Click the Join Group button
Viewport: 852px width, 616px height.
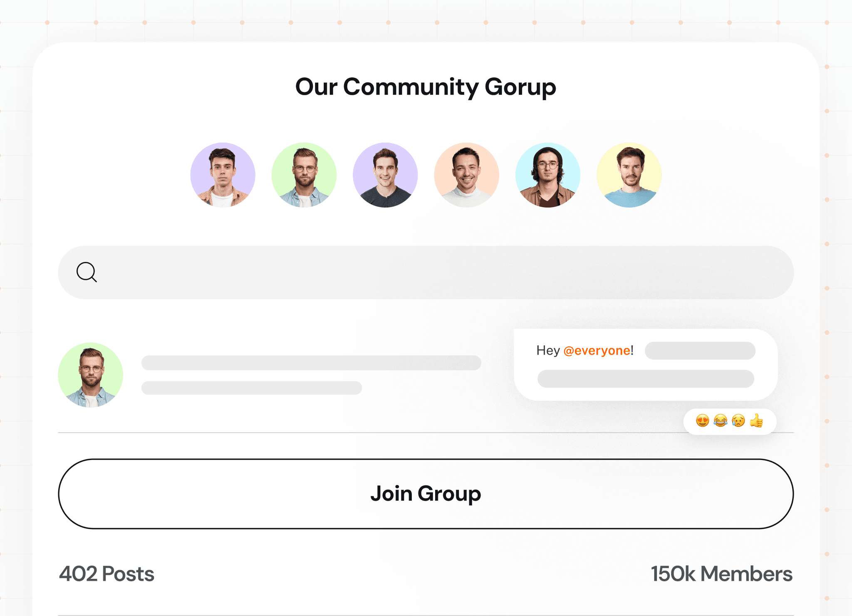[x=426, y=494]
